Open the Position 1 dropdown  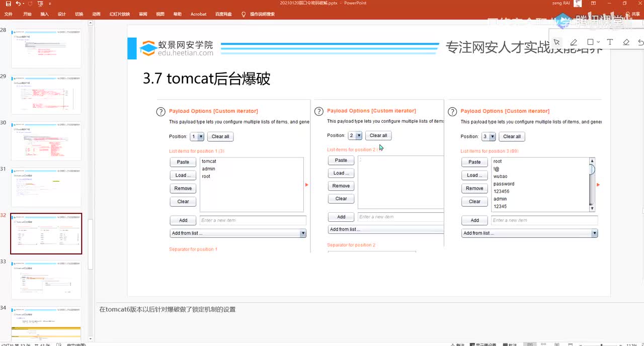click(x=197, y=136)
